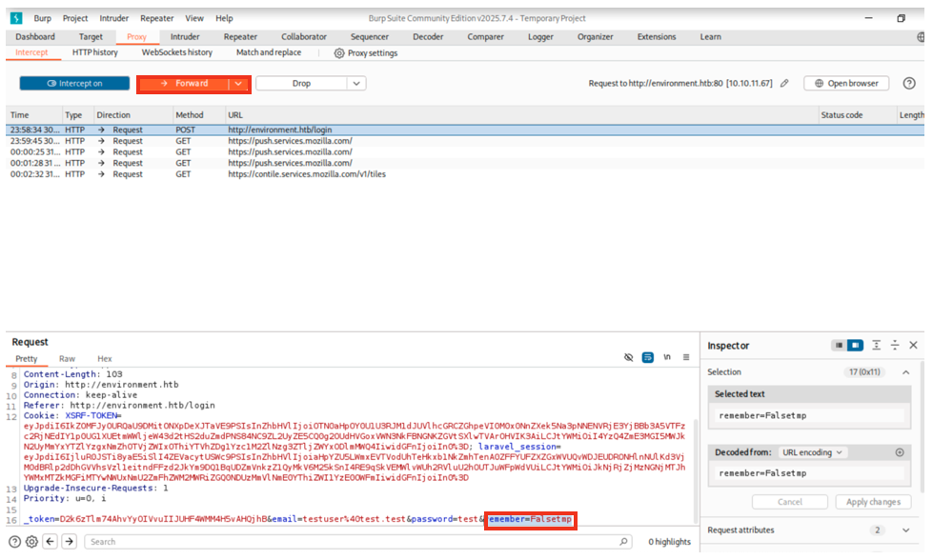Viewport: 933px width, 560px height.
Task: Sort the table by the Time column header
Action: point(34,115)
